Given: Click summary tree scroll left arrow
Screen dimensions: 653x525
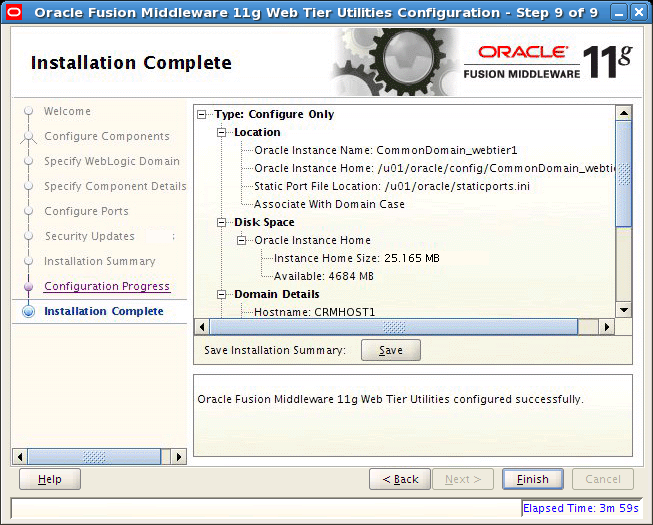Looking at the screenshot, I should (202, 327).
